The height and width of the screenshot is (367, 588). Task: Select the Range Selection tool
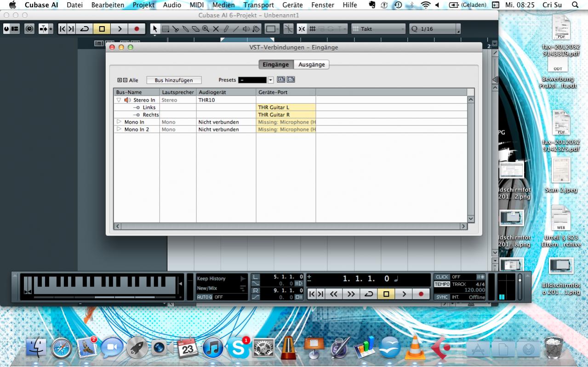[165, 28]
